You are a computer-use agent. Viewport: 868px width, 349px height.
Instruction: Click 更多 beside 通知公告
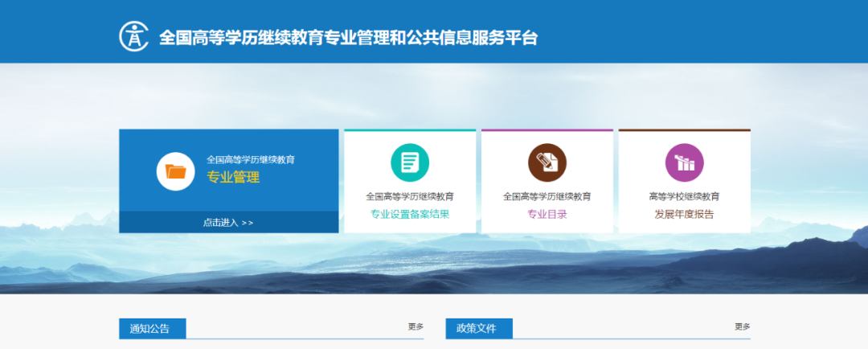point(416,326)
